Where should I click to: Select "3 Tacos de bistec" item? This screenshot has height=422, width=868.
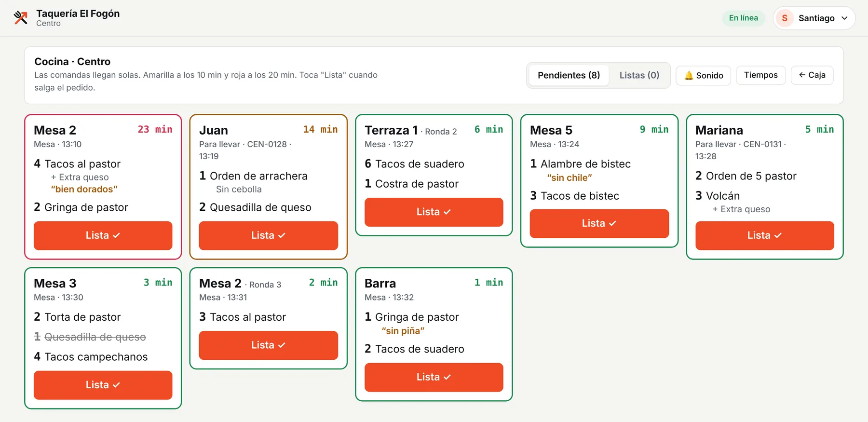[574, 196]
